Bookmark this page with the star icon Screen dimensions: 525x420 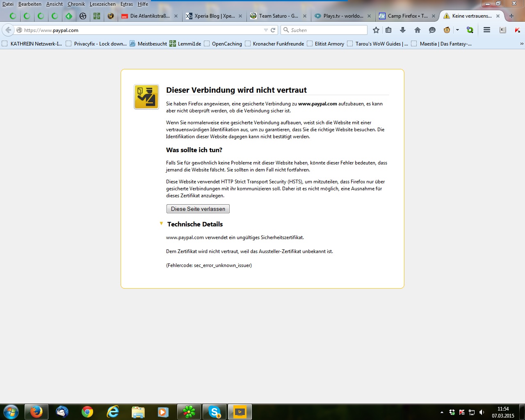pos(376,30)
